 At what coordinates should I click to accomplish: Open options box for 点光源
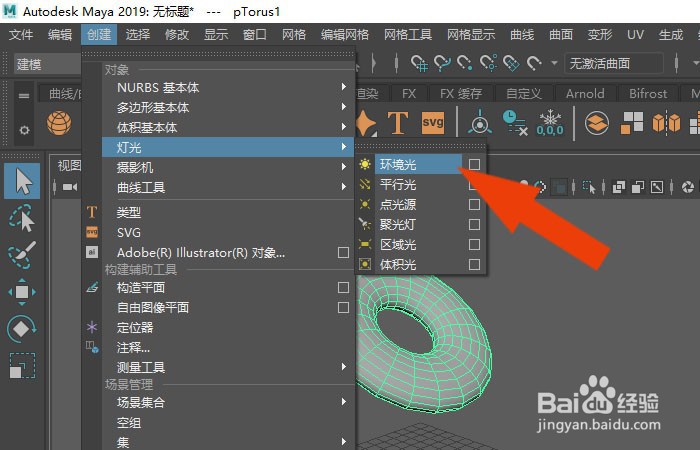click(x=475, y=204)
